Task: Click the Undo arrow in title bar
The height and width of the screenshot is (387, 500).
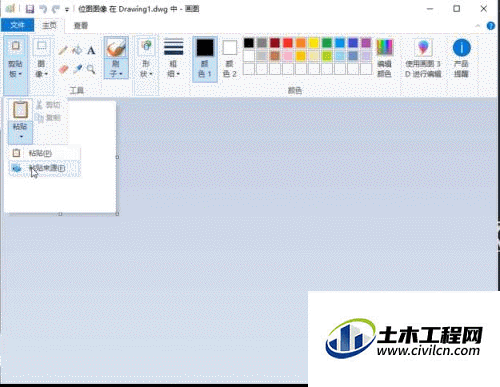Action: coord(43,9)
